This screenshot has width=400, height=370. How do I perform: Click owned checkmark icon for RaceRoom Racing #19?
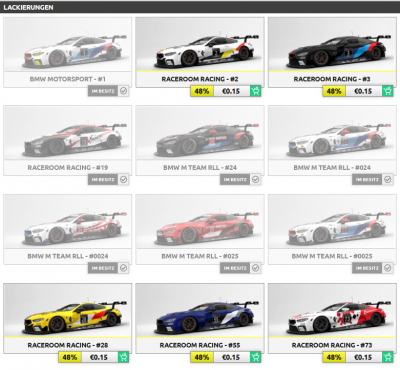click(x=123, y=180)
